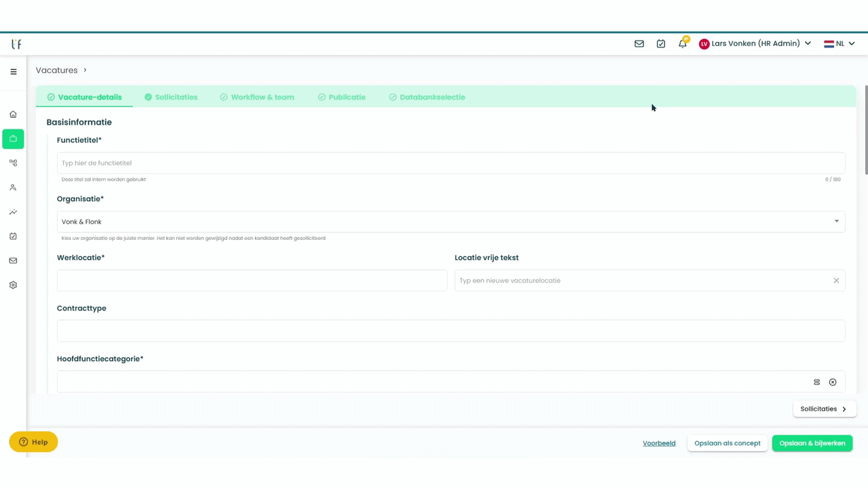
Task: Open the tasks calendar sidebar icon
Action: (x=13, y=237)
